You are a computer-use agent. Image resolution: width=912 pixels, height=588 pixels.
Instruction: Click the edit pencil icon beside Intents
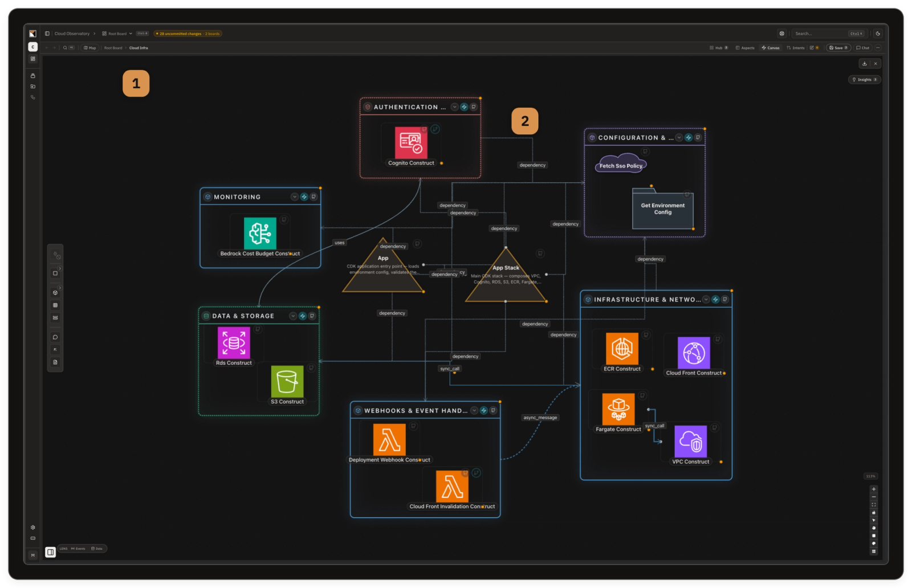click(812, 48)
